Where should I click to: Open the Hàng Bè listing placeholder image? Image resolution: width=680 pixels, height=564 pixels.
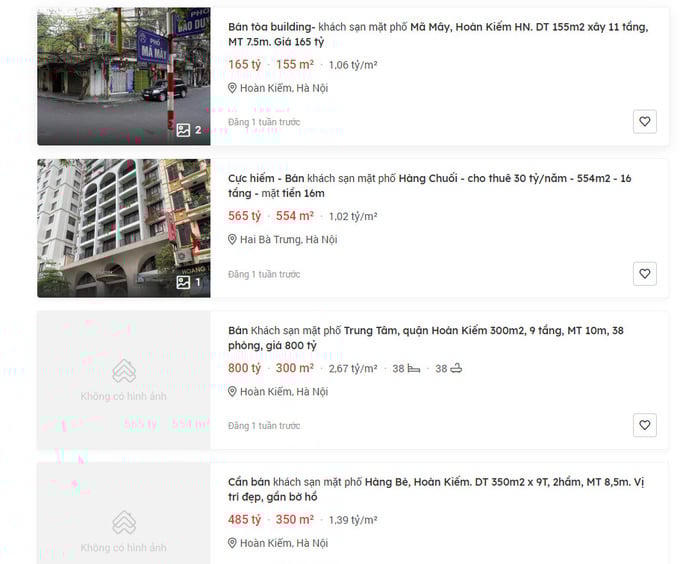click(123, 530)
